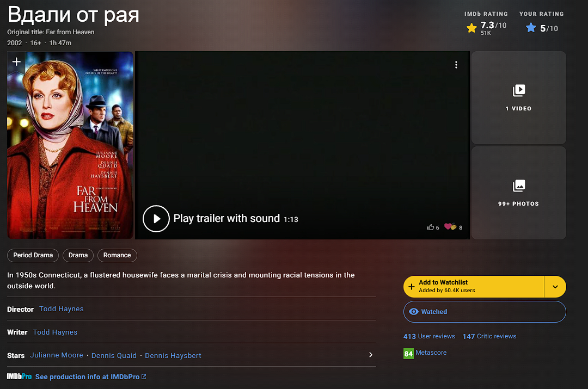Select the Period Drama genre chip
The height and width of the screenshot is (389, 588).
[33, 255]
